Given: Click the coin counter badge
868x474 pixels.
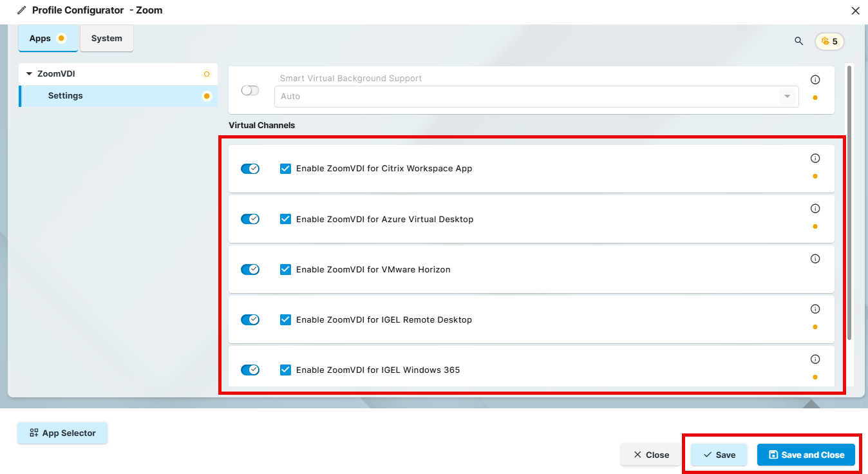Looking at the screenshot, I should coord(829,41).
